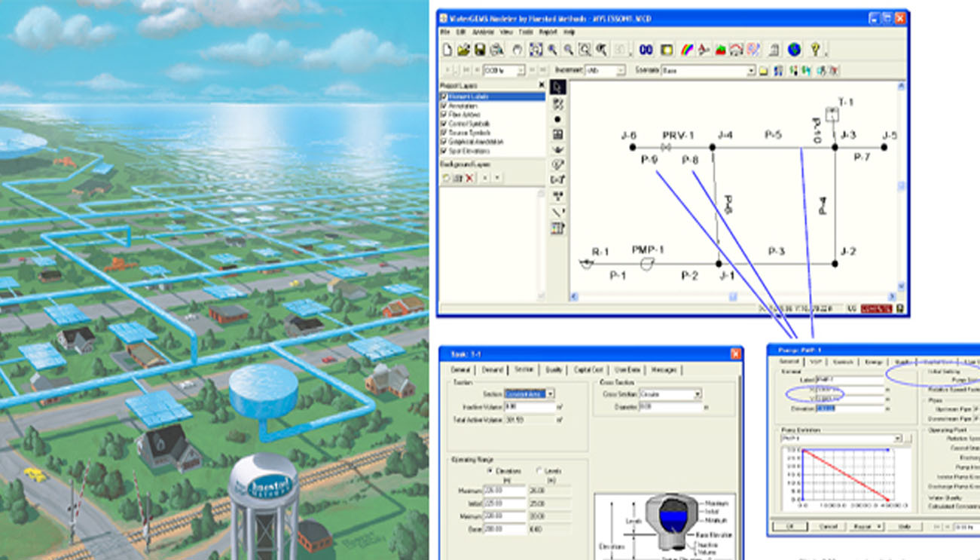
Task: Open the Pump Definition dropdown
Action: (897, 439)
